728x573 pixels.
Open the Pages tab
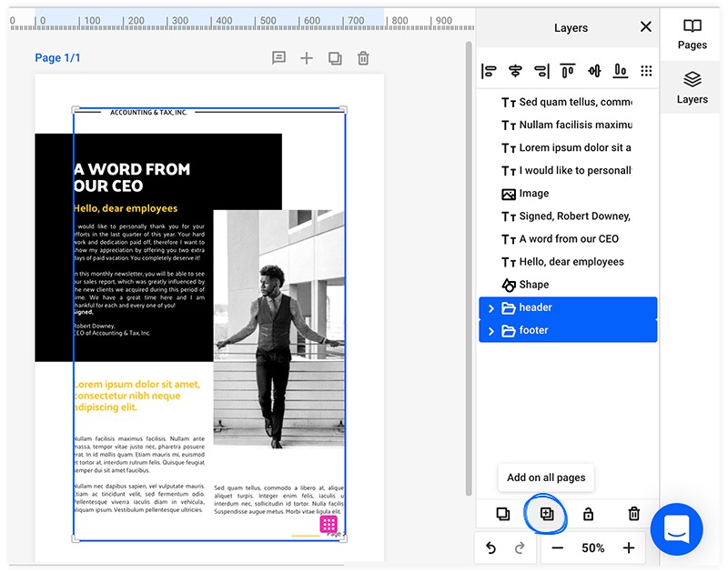point(693,35)
